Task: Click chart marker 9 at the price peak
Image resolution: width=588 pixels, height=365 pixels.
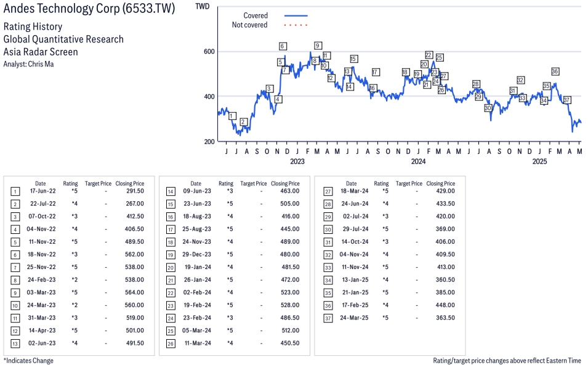Action: [x=318, y=46]
